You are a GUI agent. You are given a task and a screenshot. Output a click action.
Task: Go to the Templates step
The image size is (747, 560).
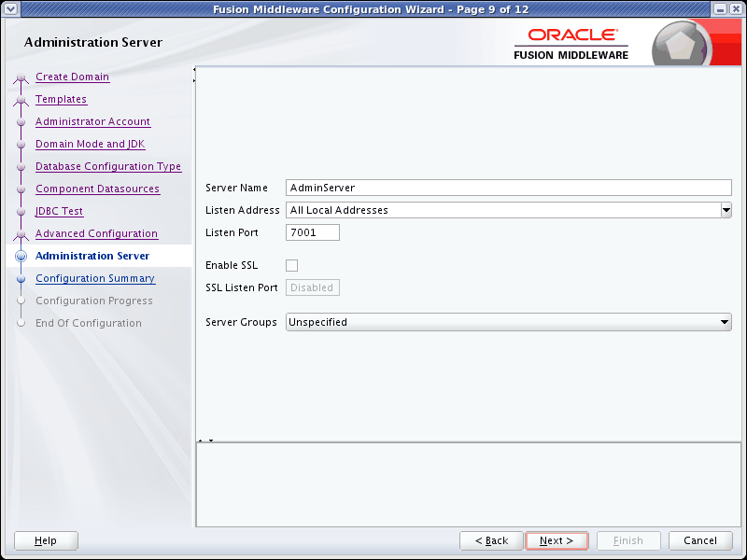tap(61, 99)
